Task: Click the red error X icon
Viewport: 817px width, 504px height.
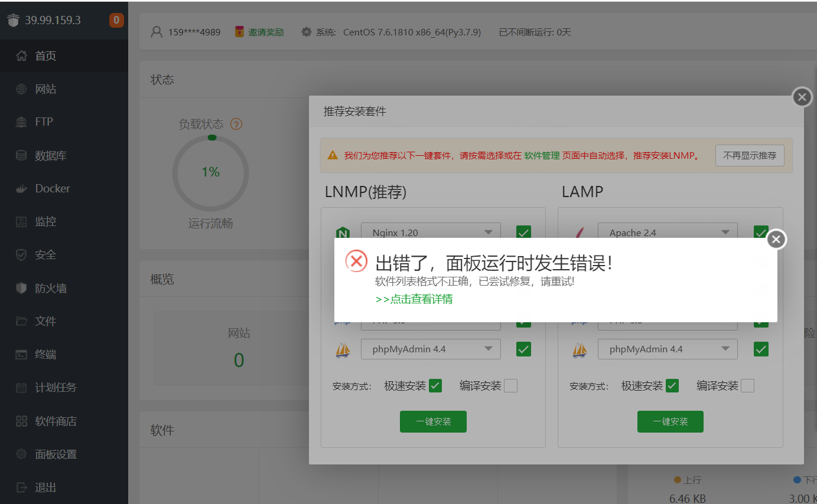Action: 356,261
